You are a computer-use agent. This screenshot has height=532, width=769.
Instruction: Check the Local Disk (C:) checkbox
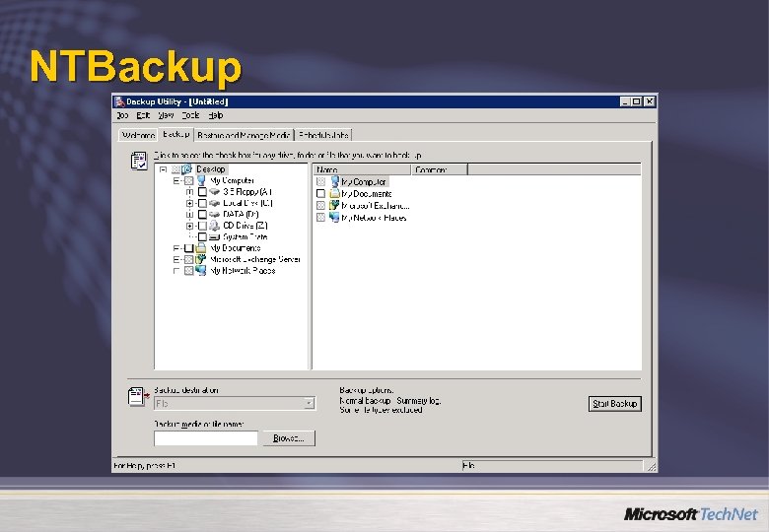[202, 203]
